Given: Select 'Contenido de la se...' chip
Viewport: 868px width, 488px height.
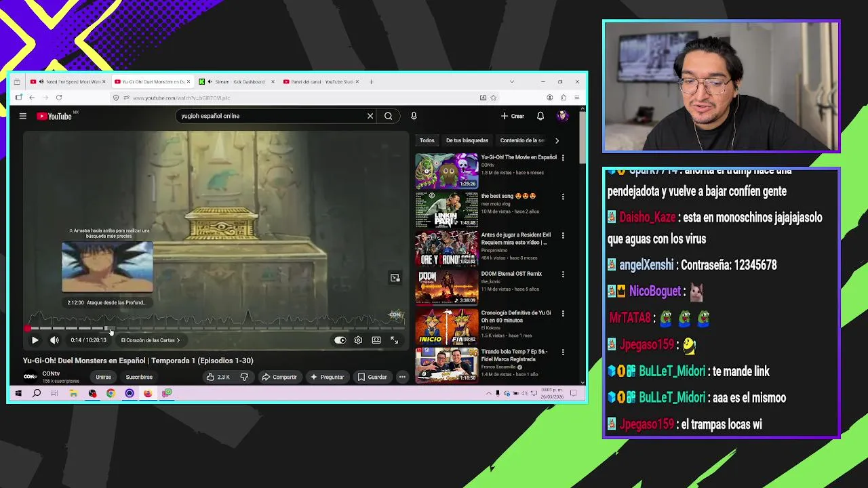Looking at the screenshot, I should 522,140.
